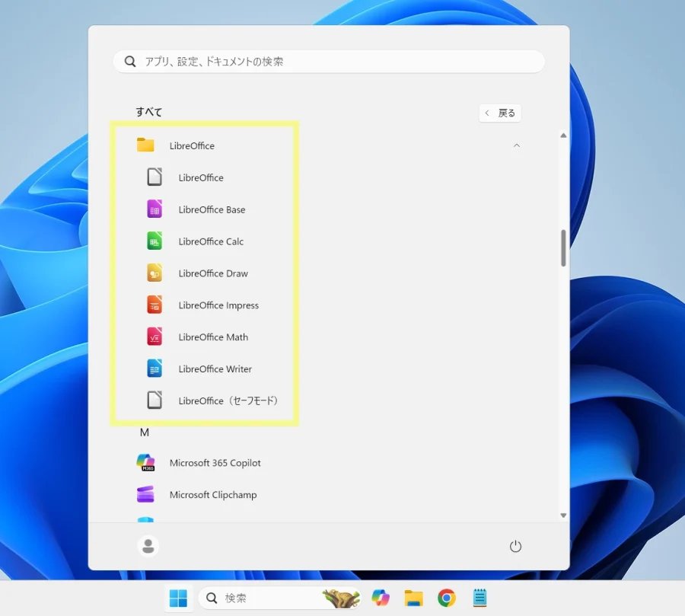The height and width of the screenshot is (616, 685).
Task: Collapse the LibreOffice folder chevron
Action: [x=517, y=145]
